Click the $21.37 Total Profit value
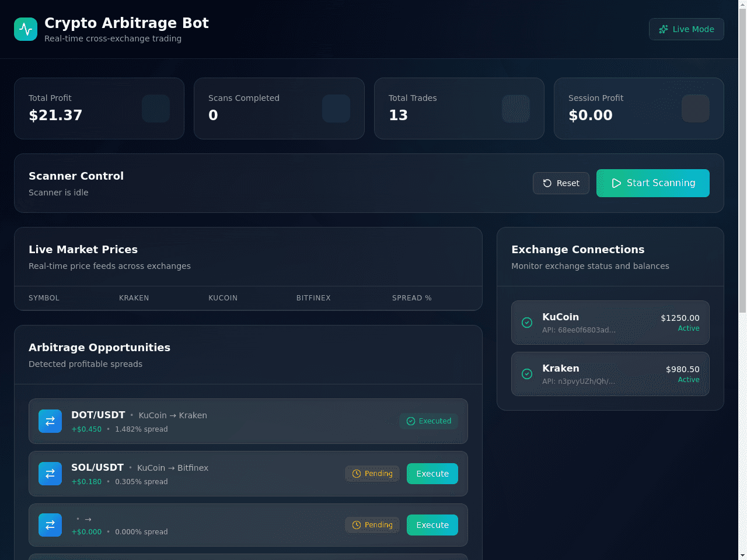747x560 pixels. click(55, 115)
